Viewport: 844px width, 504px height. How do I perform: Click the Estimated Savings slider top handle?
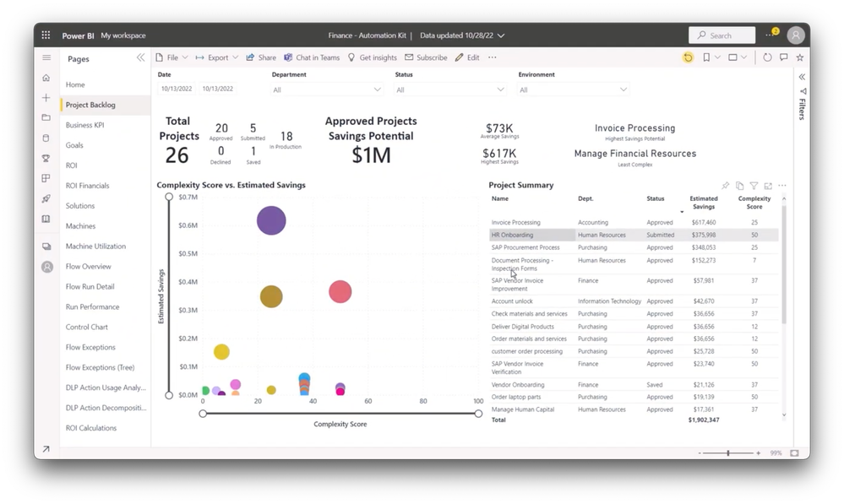(x=169, y=197)
